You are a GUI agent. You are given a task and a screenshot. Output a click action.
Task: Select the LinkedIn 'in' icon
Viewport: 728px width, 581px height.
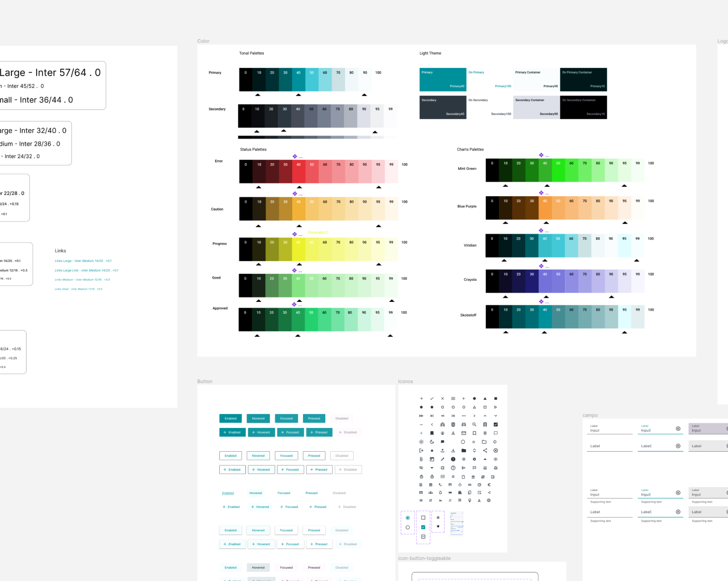441,501
